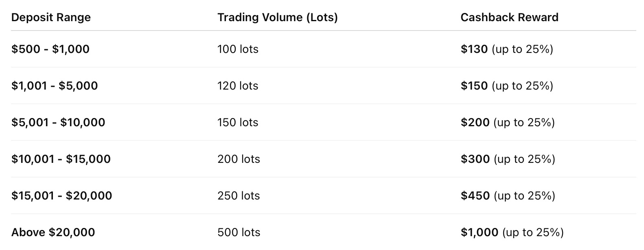Viewport: 644px width, 250px height.
Task: Select the $10,001 - $15,000 deposit range
Action: point(61,159)
